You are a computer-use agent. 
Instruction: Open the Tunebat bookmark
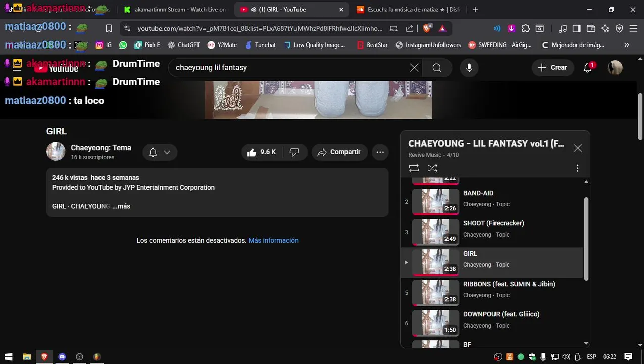260,45
